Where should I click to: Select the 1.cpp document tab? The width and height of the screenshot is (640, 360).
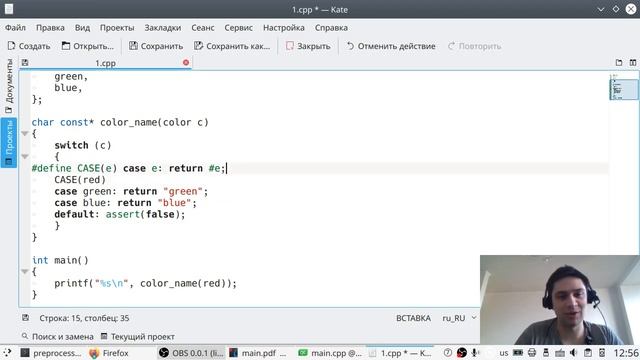[x=105, y=63]
